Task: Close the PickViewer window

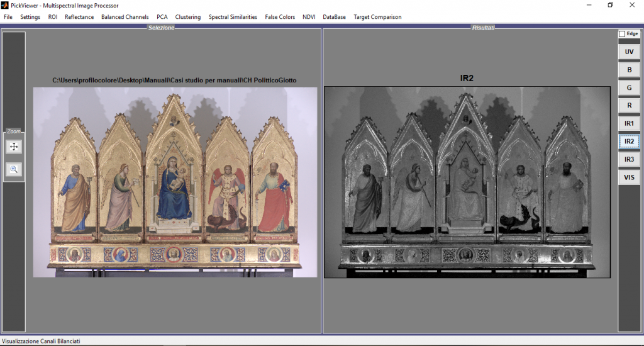Action: pos(631,5)
